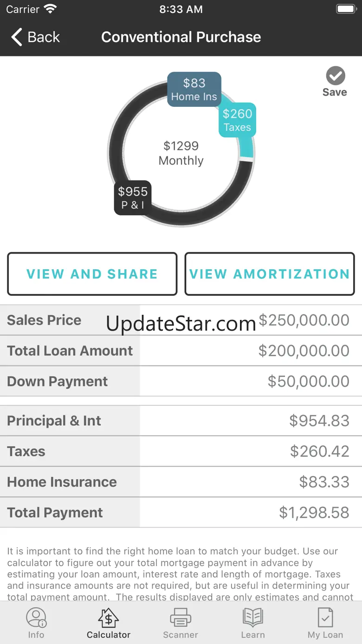Open the My Loan document icon
The image size is (362, 644).
point(325,618)
